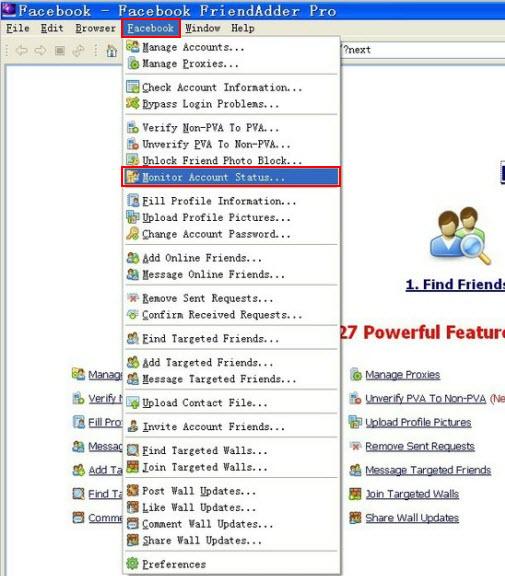This screenshot has height=576, width=505.
Task: Open the Edit menu
Action: (x=52, y=28)
